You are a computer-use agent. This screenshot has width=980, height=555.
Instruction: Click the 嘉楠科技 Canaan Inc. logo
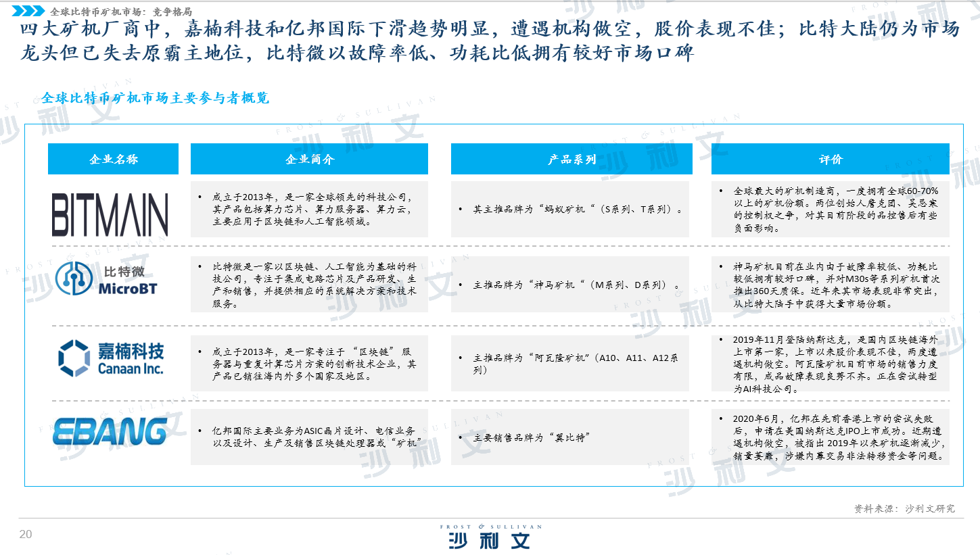tap(111, 358)
